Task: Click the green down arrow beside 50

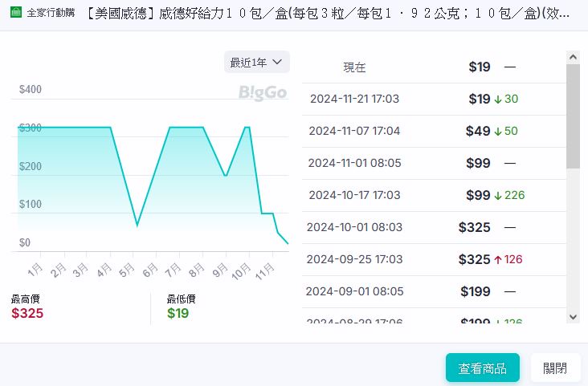Action: click(498, 132)
